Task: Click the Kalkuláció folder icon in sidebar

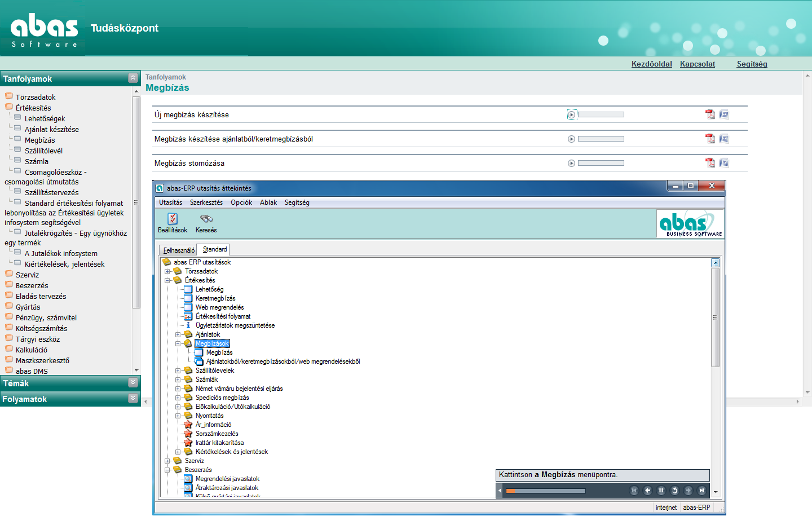Action: pyautogui.click(x=9, y=349)
